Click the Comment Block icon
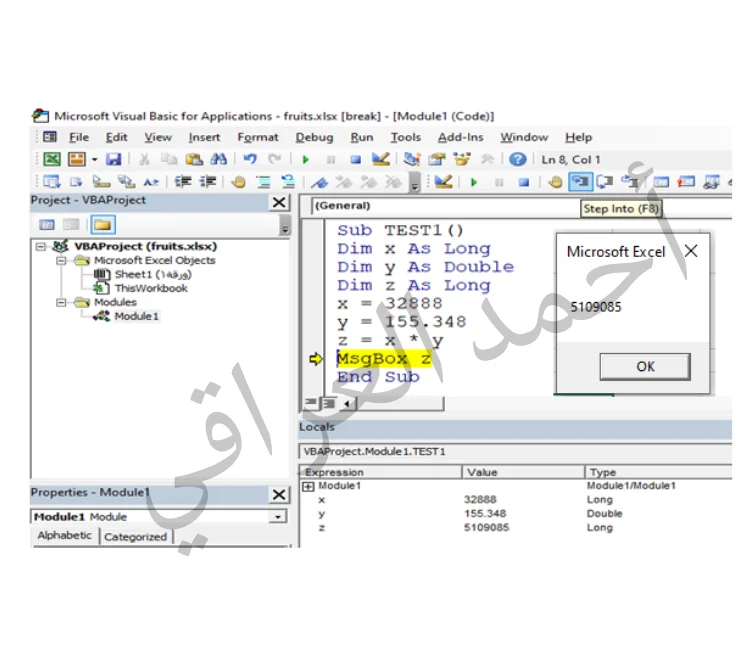The height and width of the screenshot is (664, 751). pyautogui.click(x=263, y=182)
